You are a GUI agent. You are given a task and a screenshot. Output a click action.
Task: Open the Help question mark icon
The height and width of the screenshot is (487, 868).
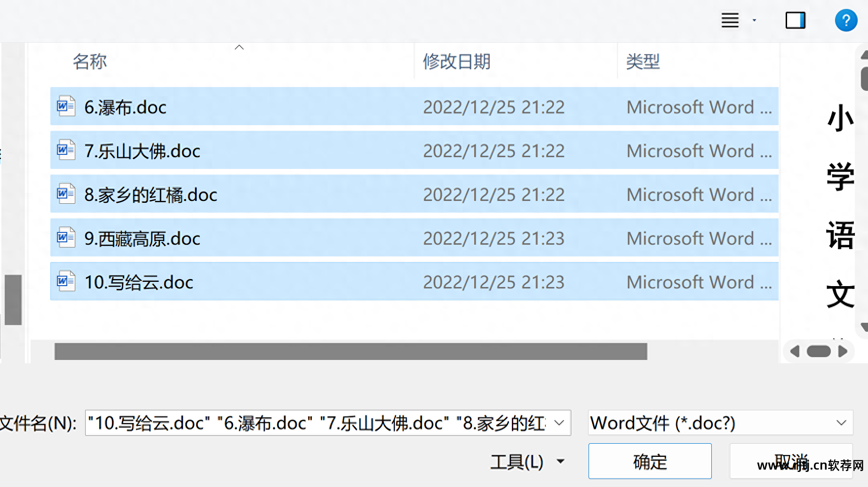(x=846, y=20)
